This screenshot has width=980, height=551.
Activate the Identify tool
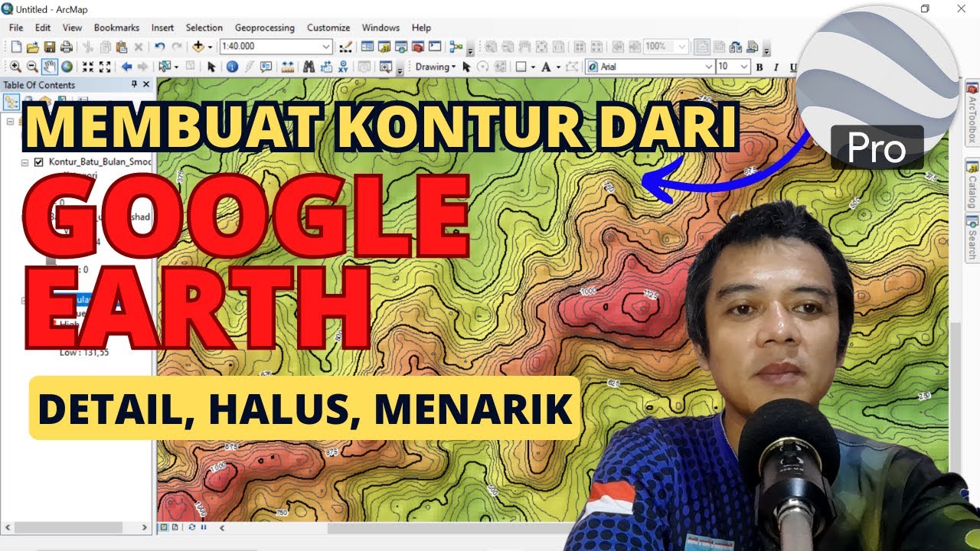(232, 67)
